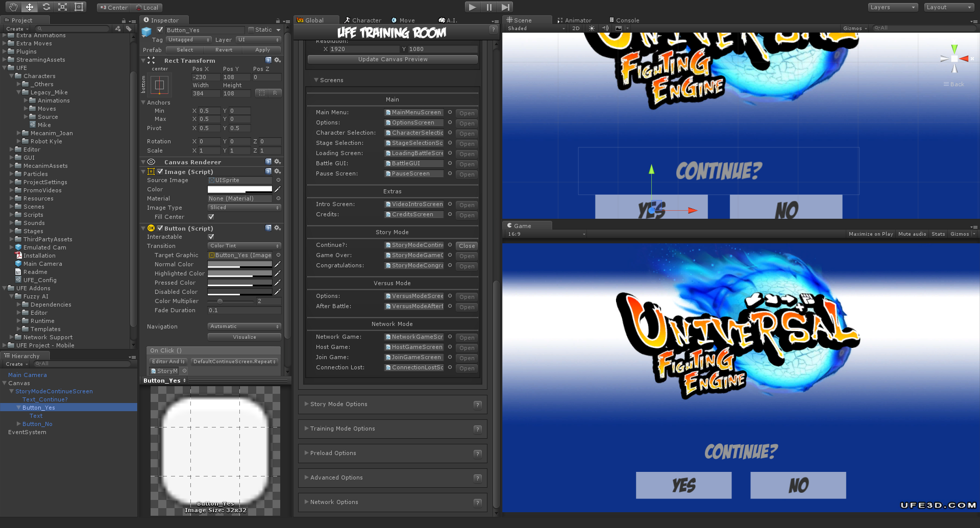980x528 pixels.
Task: Switch to the Console tab
Action: point(624,20)
